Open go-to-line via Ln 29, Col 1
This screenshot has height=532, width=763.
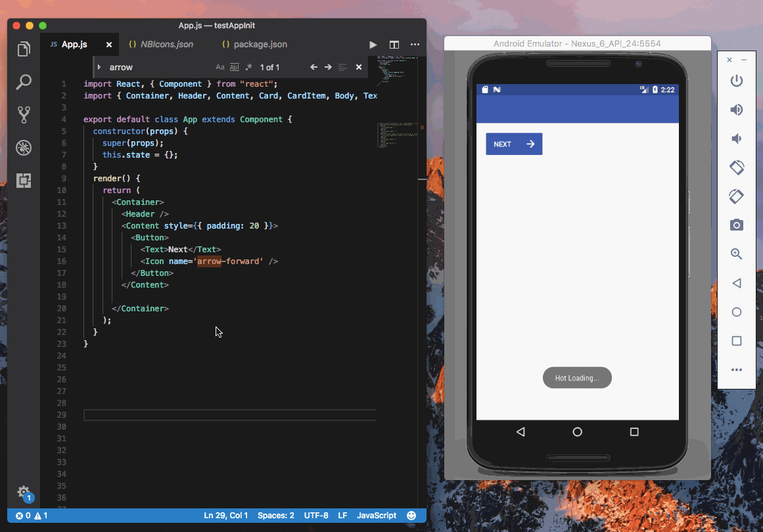(x=225, y=516)
